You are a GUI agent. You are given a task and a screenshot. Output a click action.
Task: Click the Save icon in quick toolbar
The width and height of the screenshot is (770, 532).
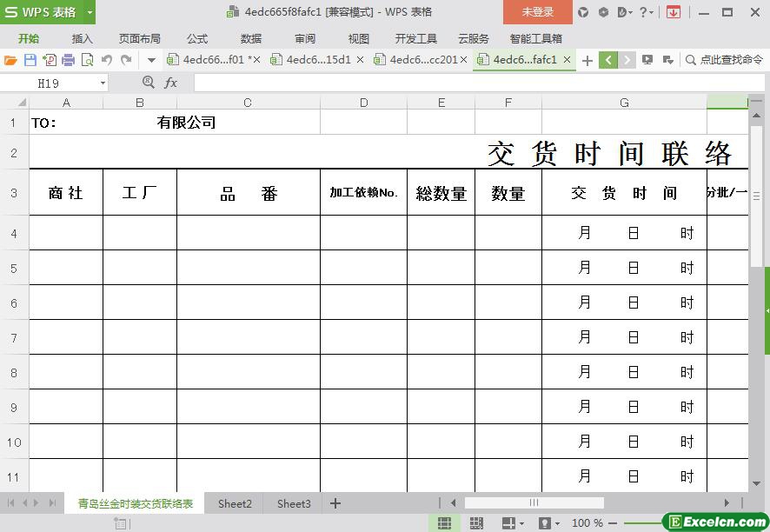(x=30, y=60)
